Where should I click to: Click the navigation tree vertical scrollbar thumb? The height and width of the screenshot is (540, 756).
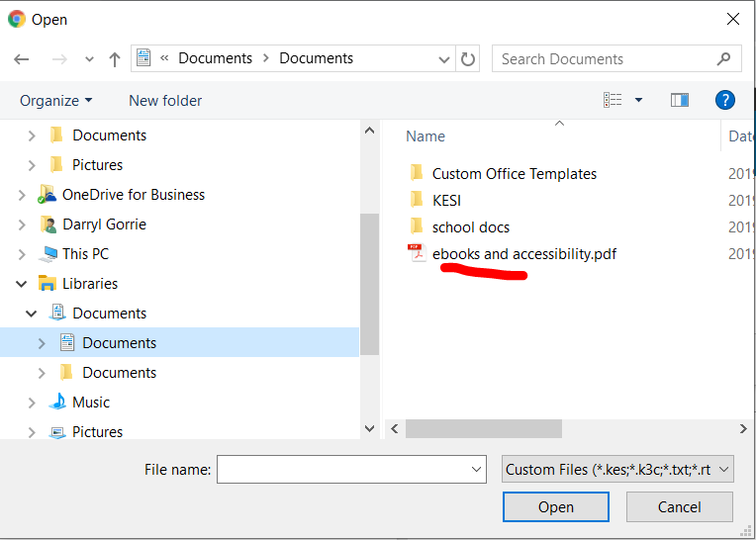369,284
